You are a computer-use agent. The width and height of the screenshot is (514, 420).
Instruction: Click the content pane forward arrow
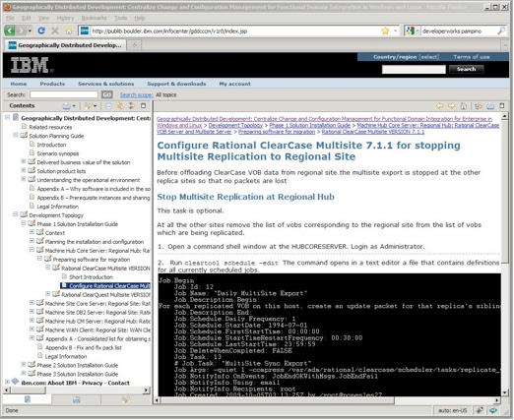(x=452, y=105)
